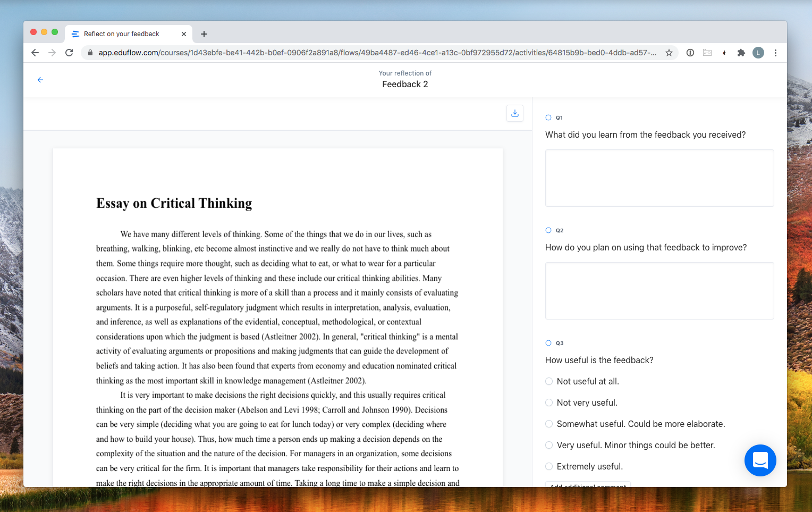This screenshot has width=812, height=512.
Task: Go back using the blue arrow icon
Action: pyautogui.click(x=40, y=80)
